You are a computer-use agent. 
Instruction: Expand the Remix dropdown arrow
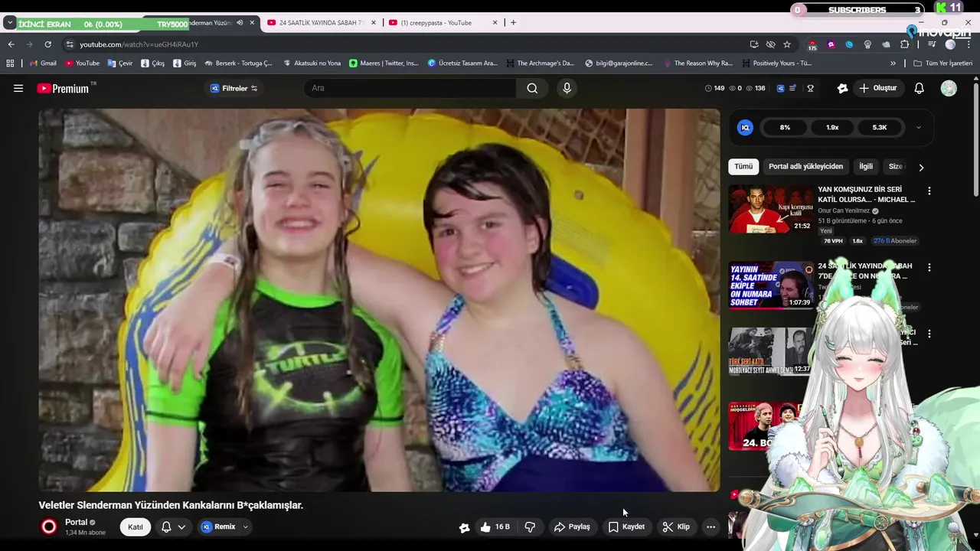point(245,527)
